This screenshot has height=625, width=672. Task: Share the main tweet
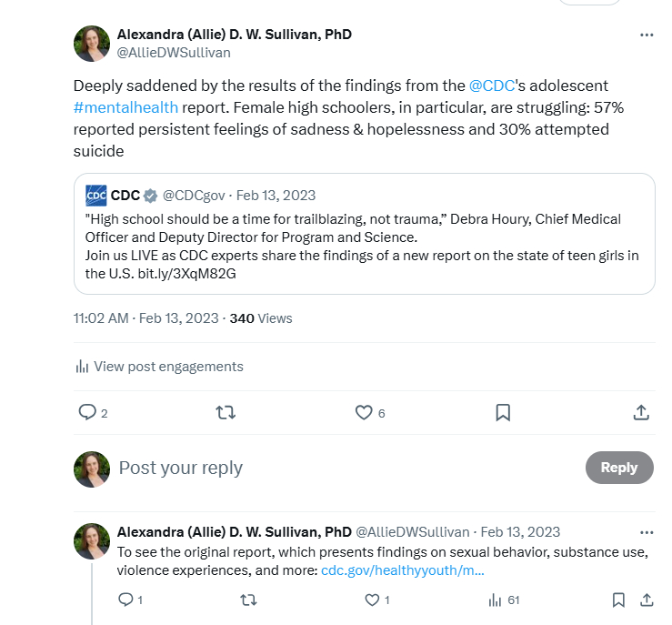click(641, 412)
